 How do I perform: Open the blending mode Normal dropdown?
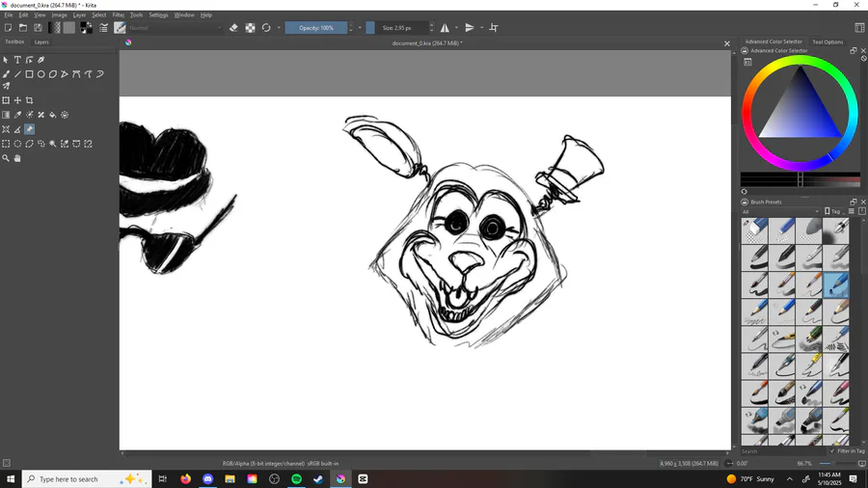click(x=175, y=28)
